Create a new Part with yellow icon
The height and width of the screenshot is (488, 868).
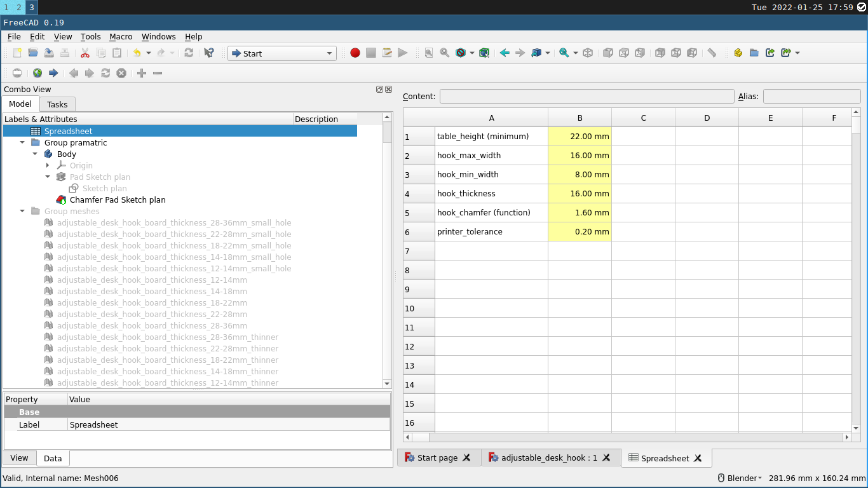click(x=738, y=53)
